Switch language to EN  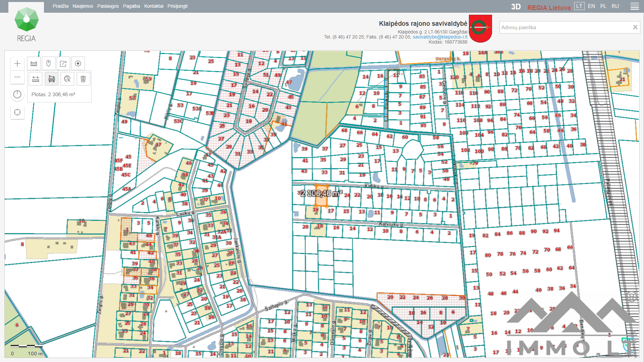tap(591, 6)
